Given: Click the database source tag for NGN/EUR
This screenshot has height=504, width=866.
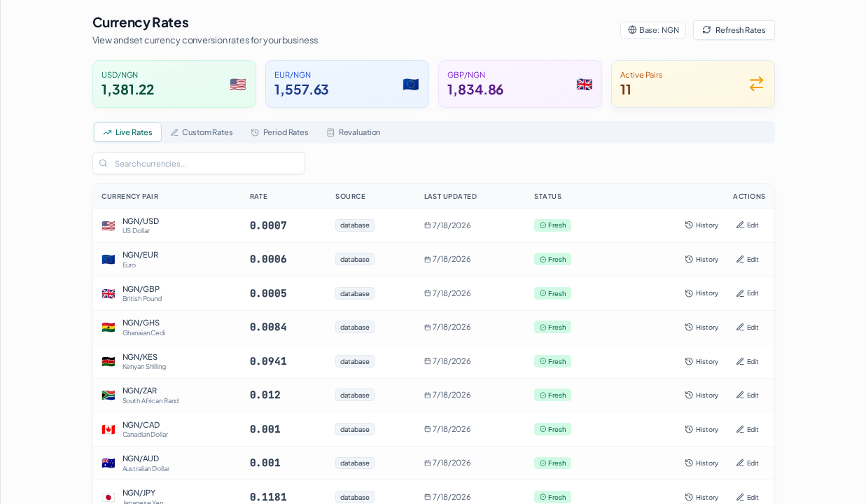Looking at the screenshot, I should pyautogui.click(x=354, y=259).
